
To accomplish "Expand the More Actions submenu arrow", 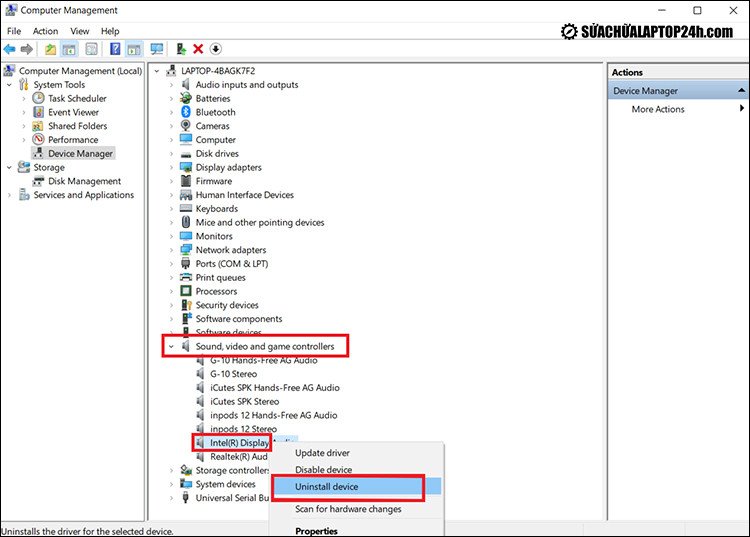I will [741, 108].
